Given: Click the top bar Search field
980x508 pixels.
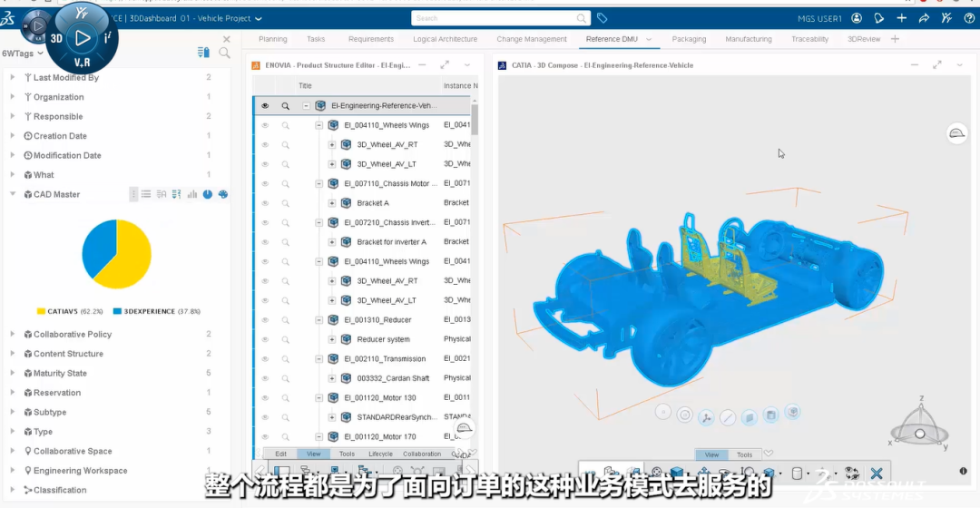Looking at the screenshot, I should tap(495, 18).
